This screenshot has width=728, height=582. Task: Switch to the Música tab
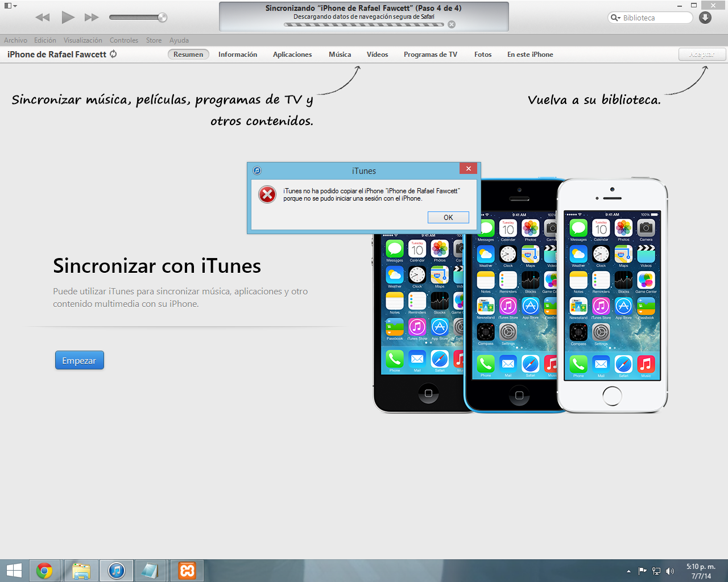[340, 55]
